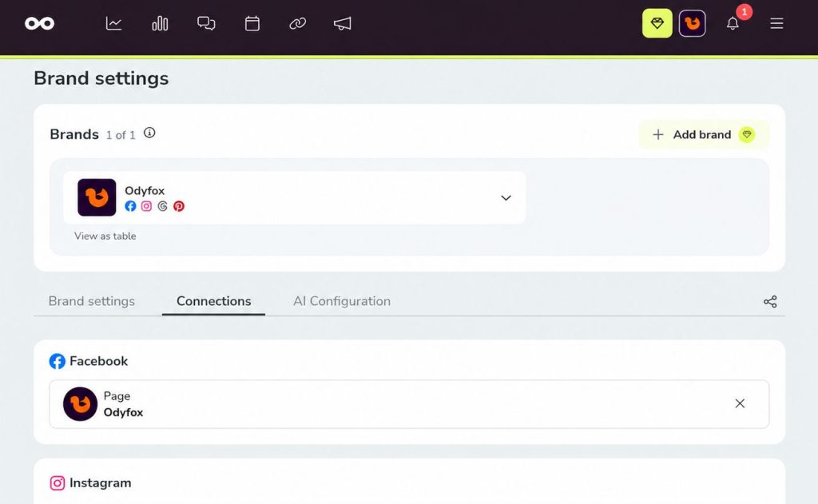
Task: Click the Facebook icon under Odyfox
Action: click(x=130, y=206)
